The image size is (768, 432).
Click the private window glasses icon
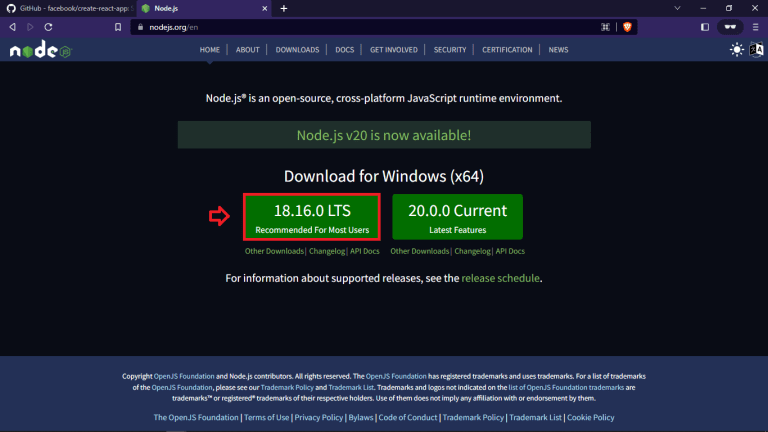(730, 27)
